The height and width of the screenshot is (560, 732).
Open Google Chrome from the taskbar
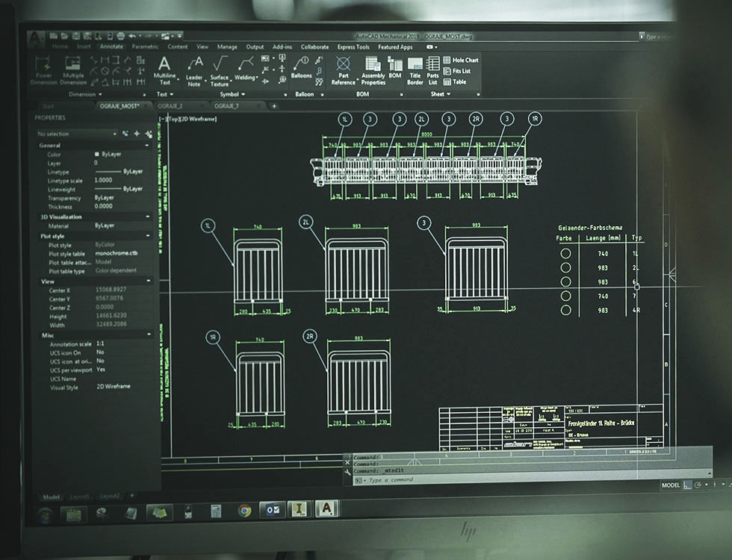click(x=244, y=511)
